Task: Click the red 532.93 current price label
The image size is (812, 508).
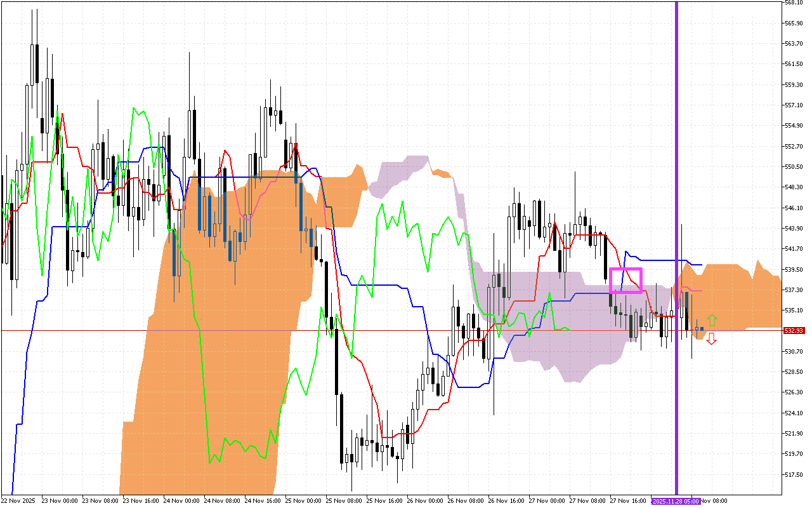Action: coord(794,331)
